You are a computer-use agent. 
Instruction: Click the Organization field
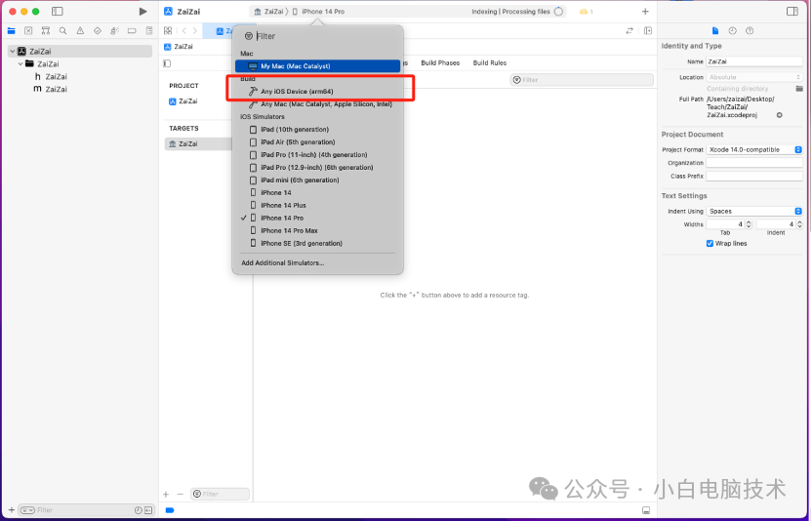point(754,163)
